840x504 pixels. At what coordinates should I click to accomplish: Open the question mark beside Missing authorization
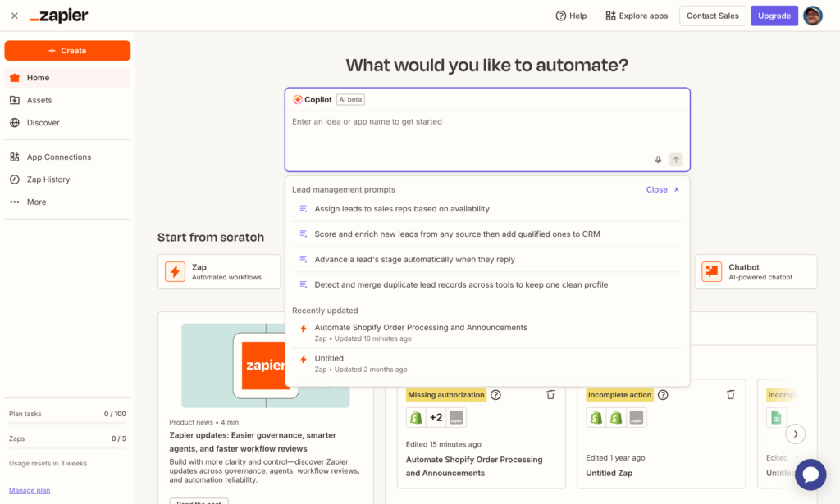(495, 394)
